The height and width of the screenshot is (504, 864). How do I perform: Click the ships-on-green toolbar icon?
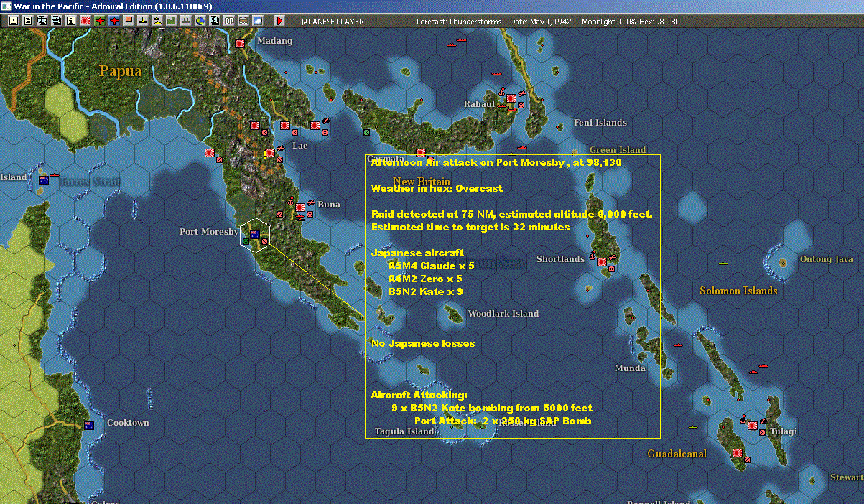click(x=186, y=21)
